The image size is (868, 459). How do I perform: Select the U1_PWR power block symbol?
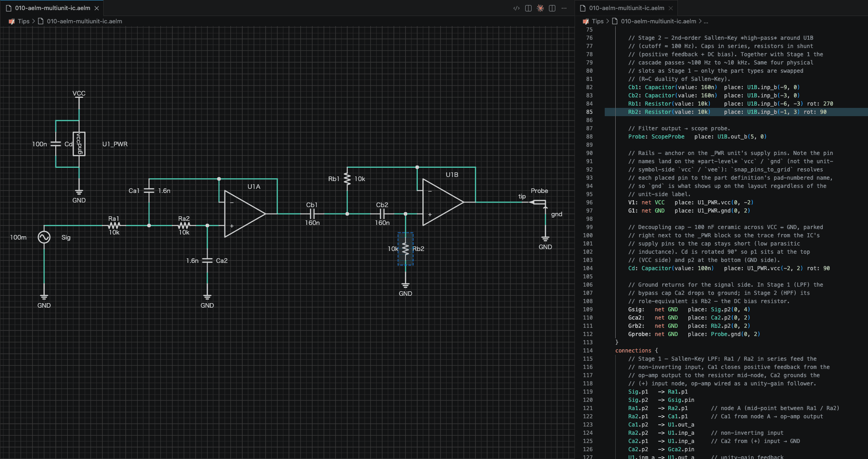coord(79,144)
